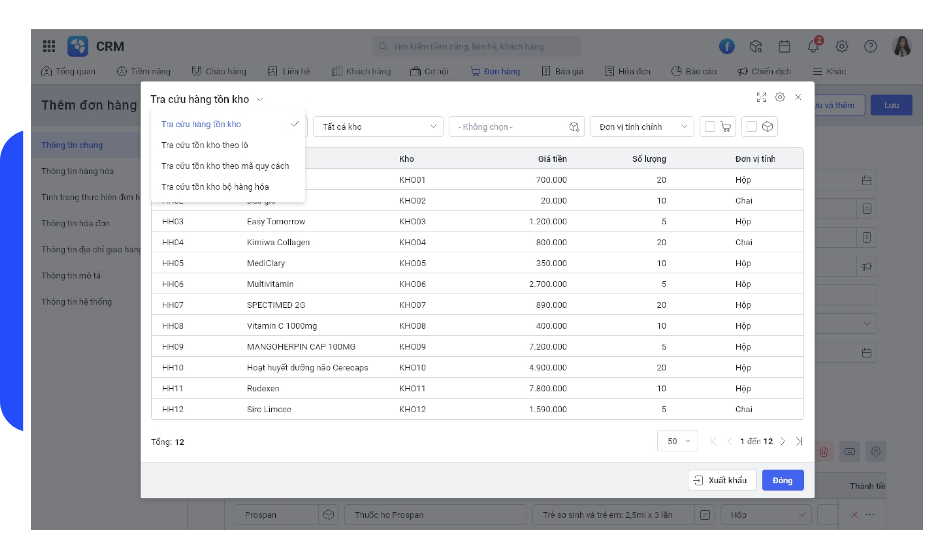This screenshot has height=560, width=931.
Task: Open the 50 rows per page dropdown
Action: click(677, 441)
